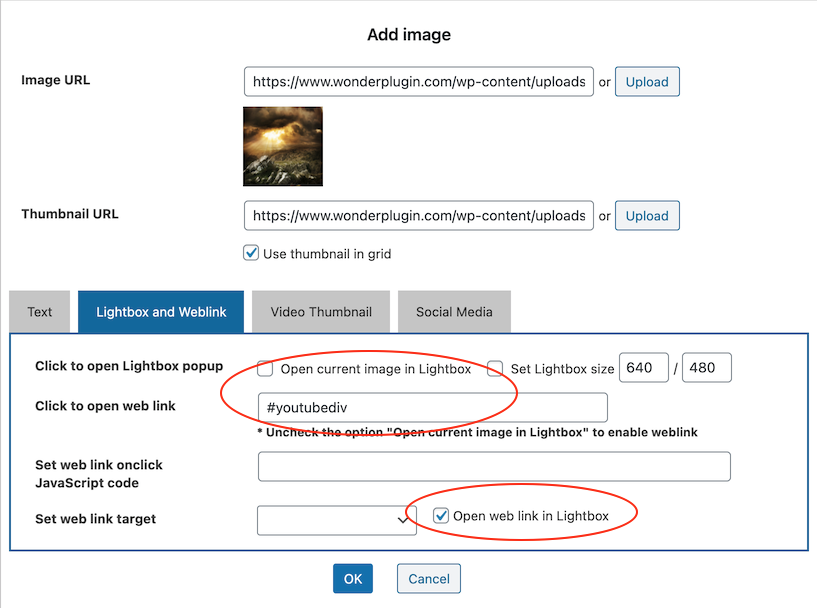Screen dimensions: 817x608
Task: Click the Lightbox width field showing 640
Action: pyautogui.click(x=644, y=368)
